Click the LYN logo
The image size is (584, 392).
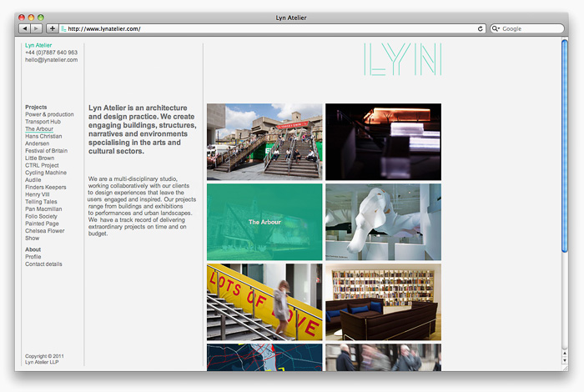403,59
